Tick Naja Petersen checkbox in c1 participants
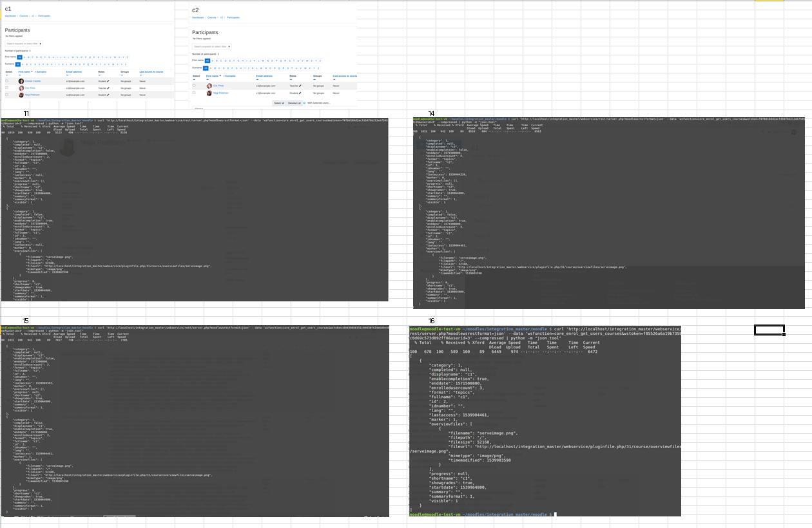This screenshot has height=528, width=812. (x=7, y=95)
